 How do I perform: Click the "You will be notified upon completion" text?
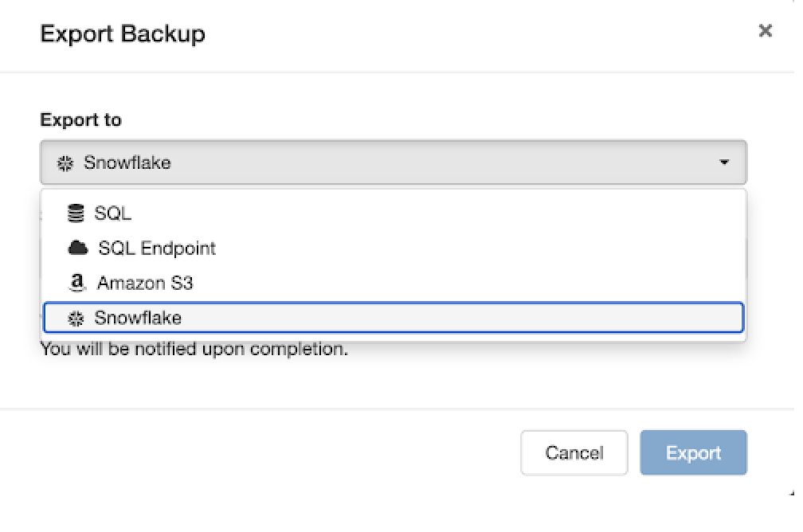194,349
